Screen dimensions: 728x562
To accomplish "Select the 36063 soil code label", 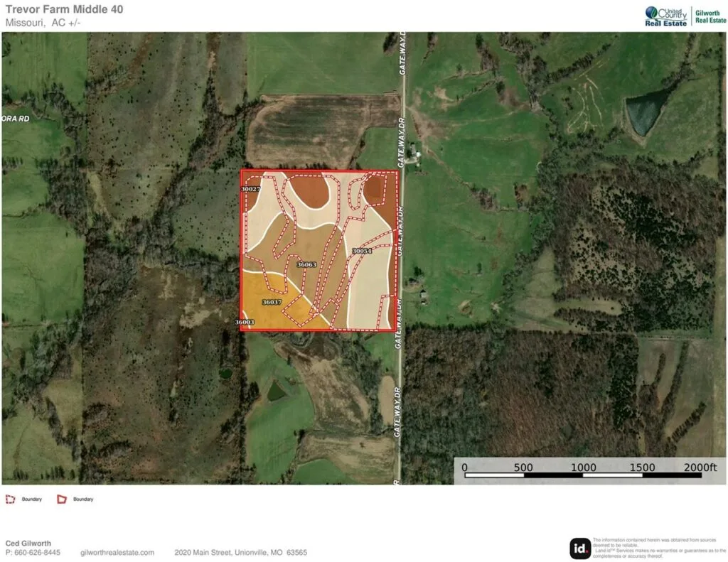I will coord(306,264).
